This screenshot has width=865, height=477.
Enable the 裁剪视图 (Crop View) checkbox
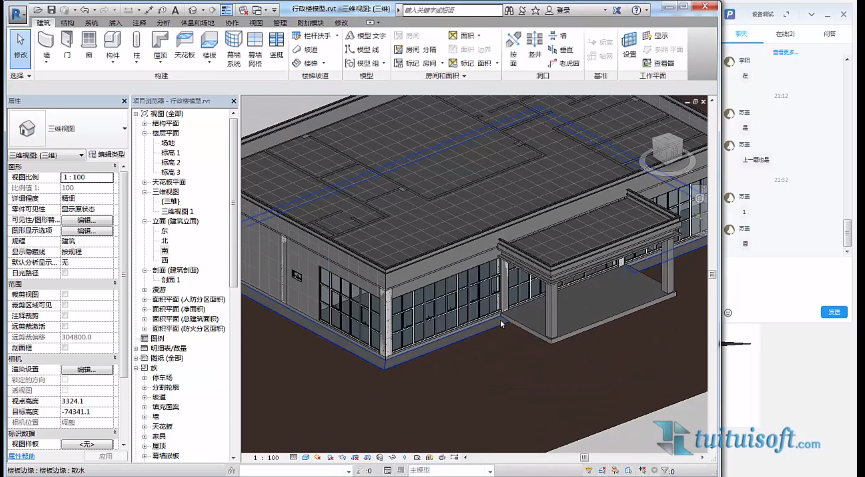pos(65,294)
